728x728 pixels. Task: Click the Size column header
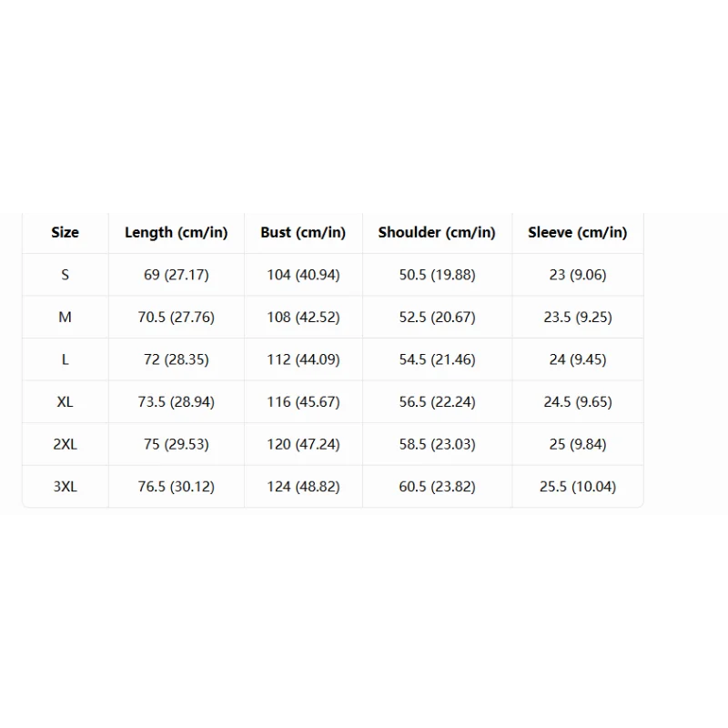point(65,232)
